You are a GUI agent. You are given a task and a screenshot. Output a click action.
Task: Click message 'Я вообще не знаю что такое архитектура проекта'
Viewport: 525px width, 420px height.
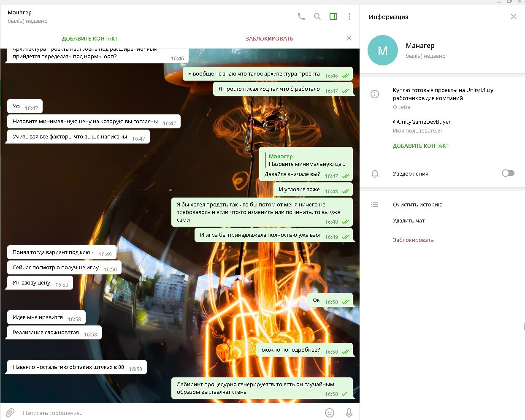point(268,74)
